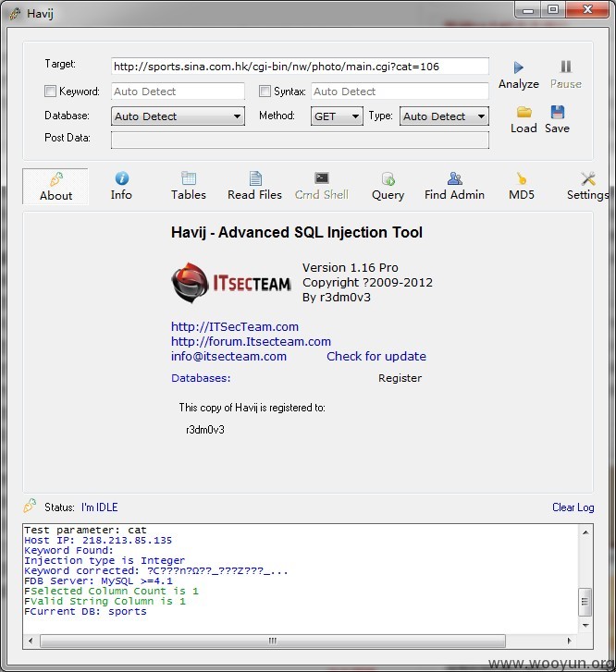Click Check for update link
This screenshot has width=616, height=672.
376,356
